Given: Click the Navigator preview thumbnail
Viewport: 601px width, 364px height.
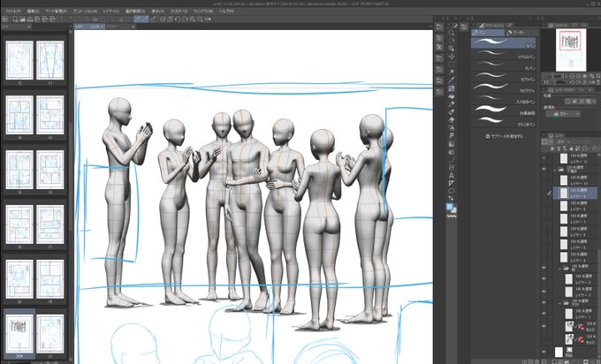Looking at the screenshot, I should [571, 49].
